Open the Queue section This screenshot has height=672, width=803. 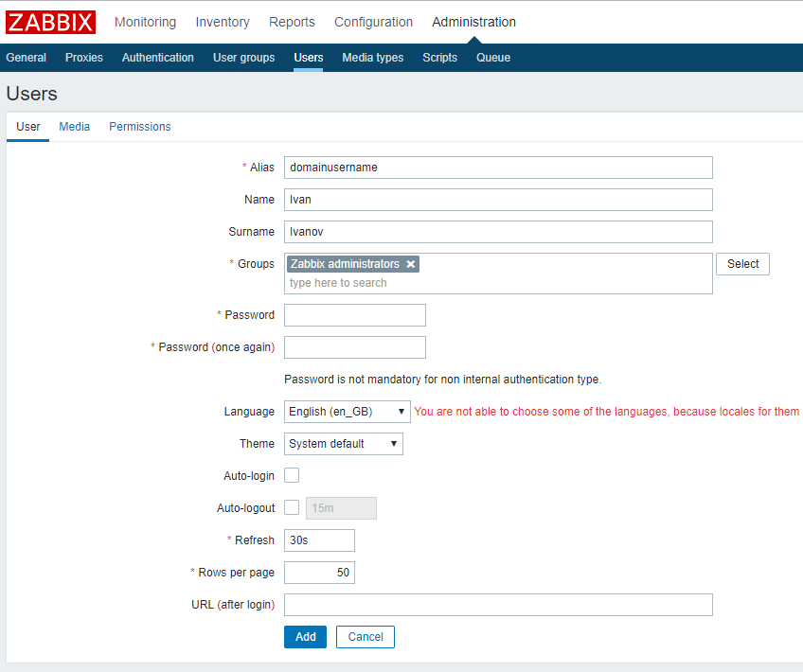click(x=493, y=58)
